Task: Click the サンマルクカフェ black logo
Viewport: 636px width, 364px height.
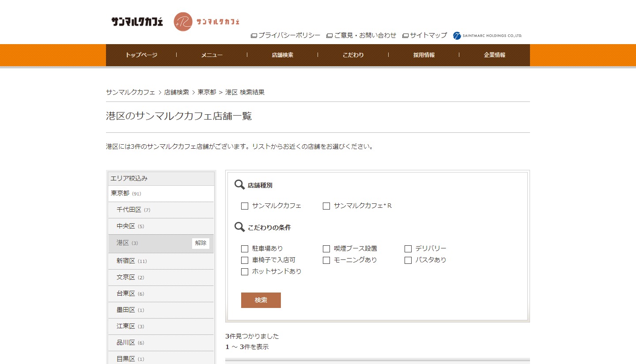Action: point(137,22)
